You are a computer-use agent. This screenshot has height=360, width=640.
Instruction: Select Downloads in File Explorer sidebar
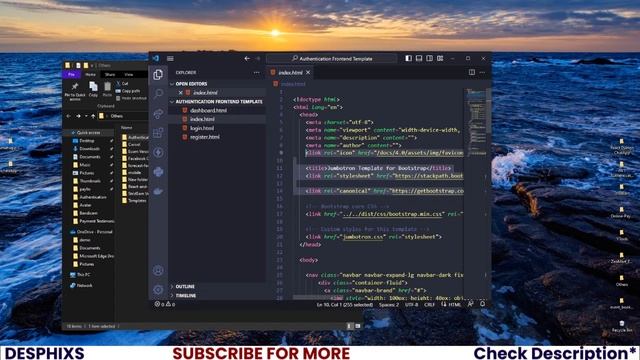[89, 149]
